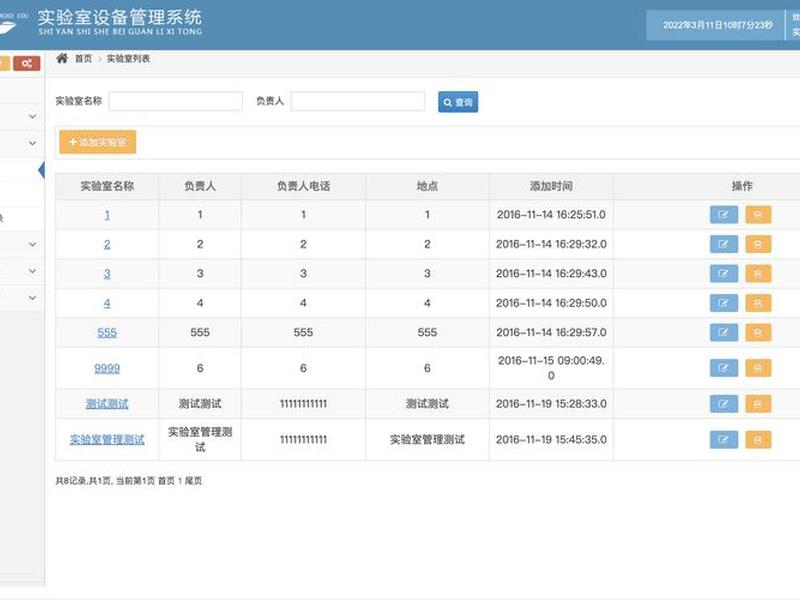Delete 测试测试 row with orange trash icon
The width and height of the screenshot is (800, 600).
[758, 404]
